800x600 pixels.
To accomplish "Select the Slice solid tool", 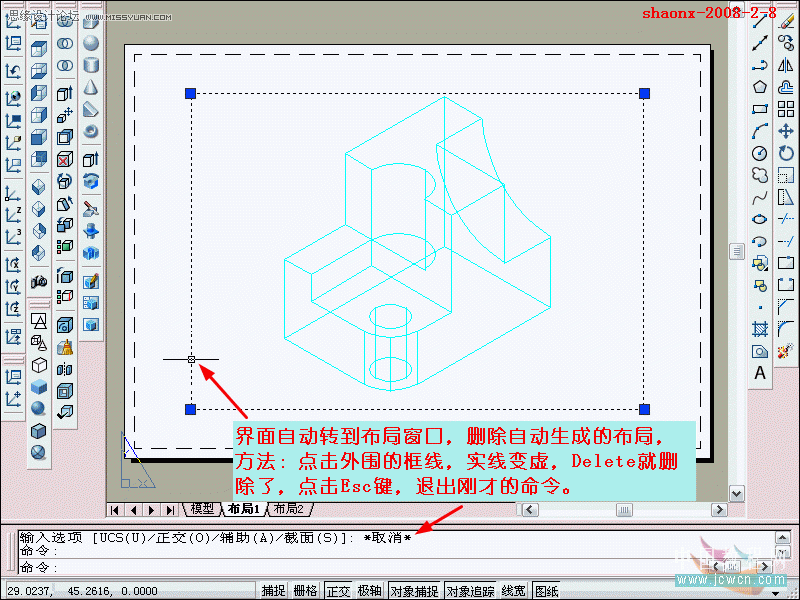I will click(91, 209).
